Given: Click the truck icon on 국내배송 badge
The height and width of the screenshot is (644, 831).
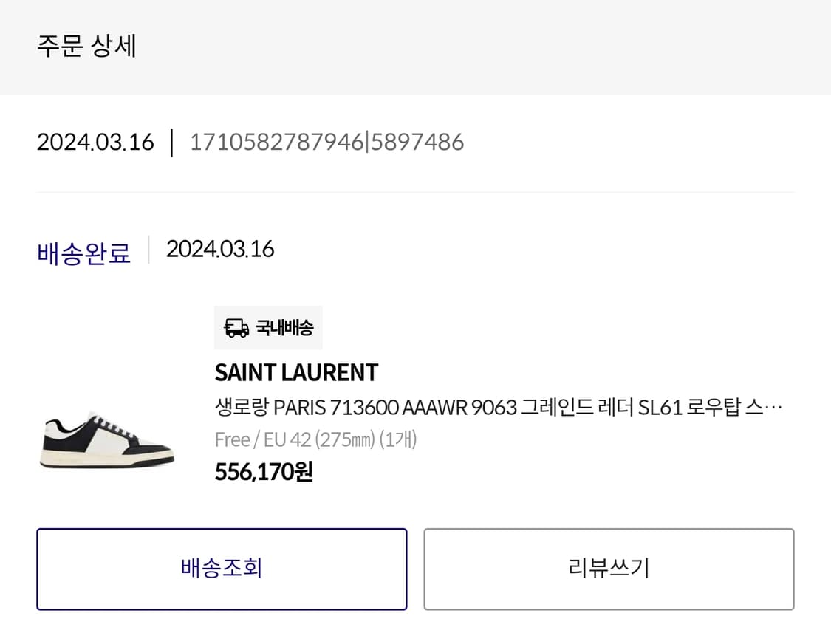Looking at the screenshot, I should (236, 327).
